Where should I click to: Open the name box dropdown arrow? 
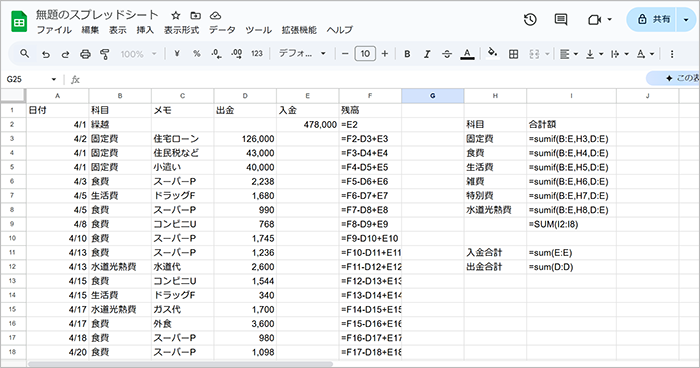[x=54, y=79]
